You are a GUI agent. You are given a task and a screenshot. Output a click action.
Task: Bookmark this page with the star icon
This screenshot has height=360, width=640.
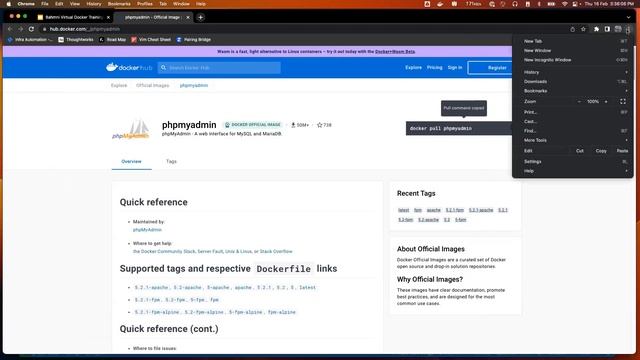pos(583,29)
